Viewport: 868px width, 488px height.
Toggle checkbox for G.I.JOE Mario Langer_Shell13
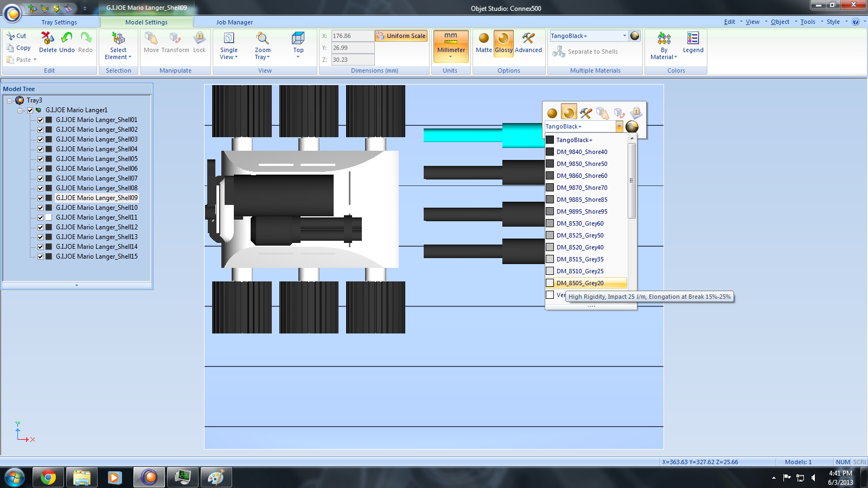40,237
